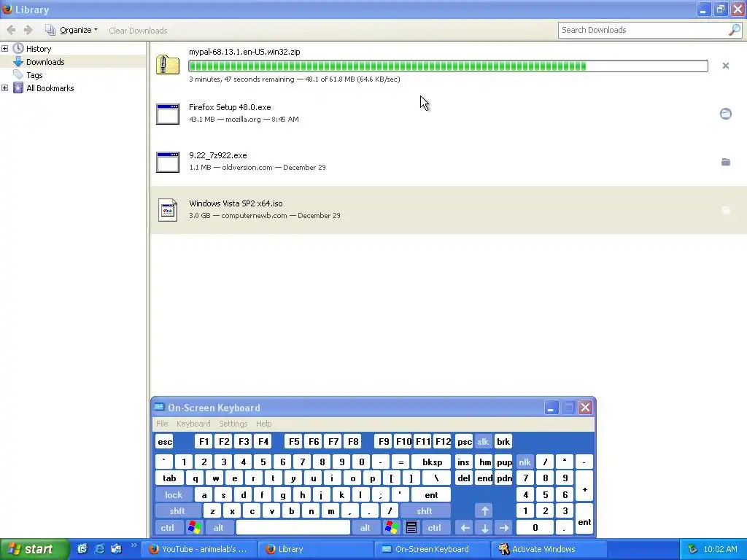
Task: Show hidden quick launch icons chevron
Action: coord(133,545)
